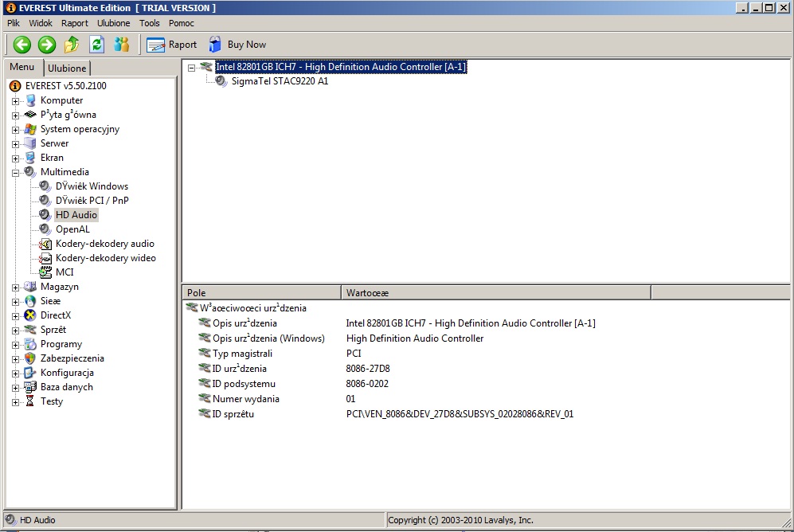Viewport: 794px width, 532px height.
Task: Select the Intel 82801GB ICH7 audio controller entry
Action: pos(341,67)
